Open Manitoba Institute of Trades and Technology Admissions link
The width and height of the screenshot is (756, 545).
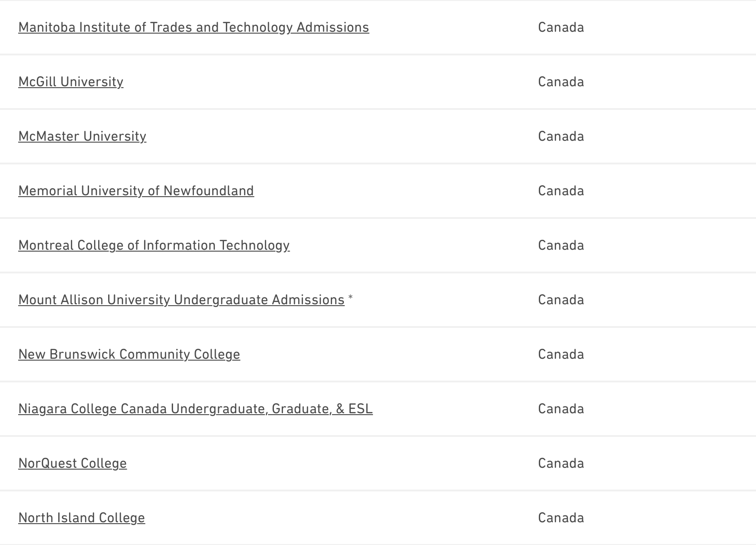click(x=194, y=27)
